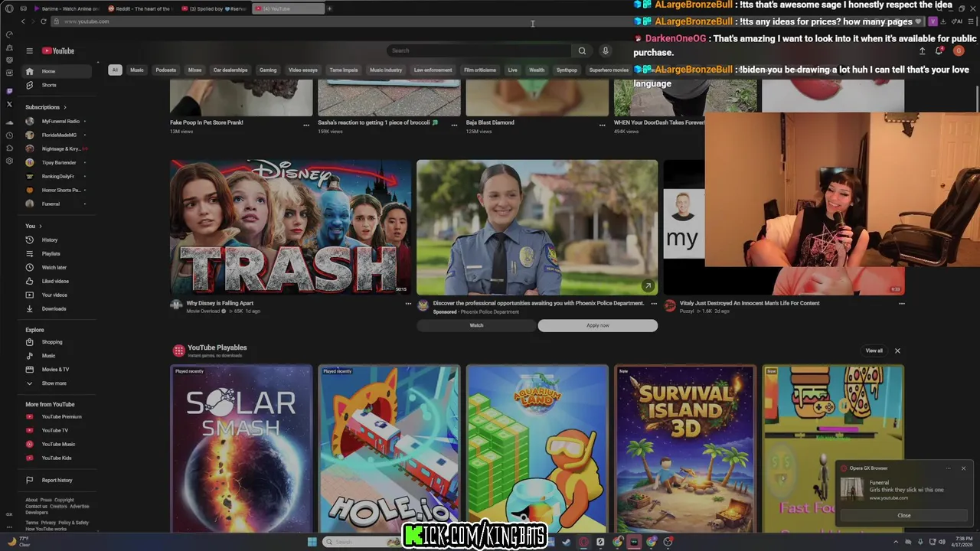This screenshot has width=980, height=551.
Task: Click View all for YouTube Playables
Action: coord(874,350)
